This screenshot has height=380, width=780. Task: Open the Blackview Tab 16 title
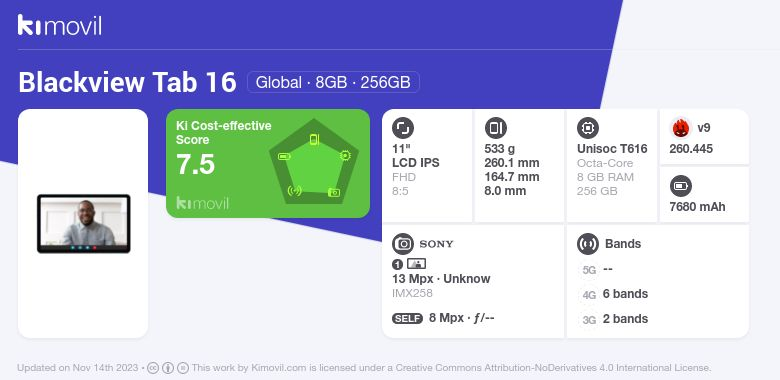click(x=127, y=82)
